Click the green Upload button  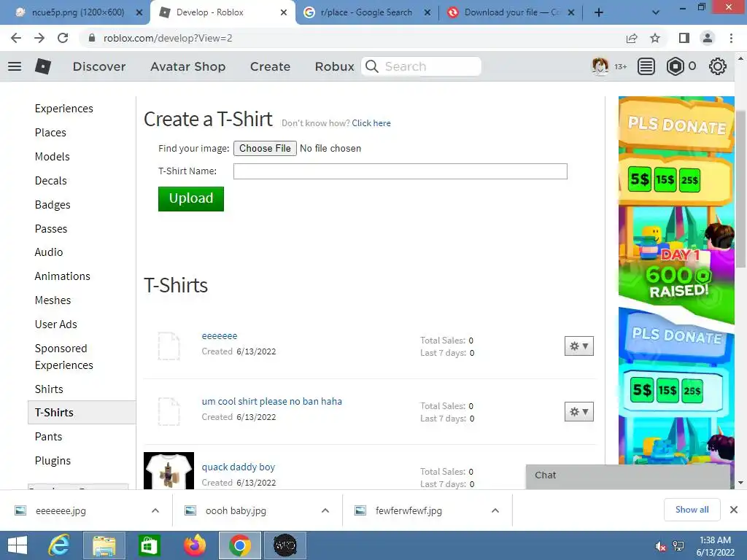[191, 198]
